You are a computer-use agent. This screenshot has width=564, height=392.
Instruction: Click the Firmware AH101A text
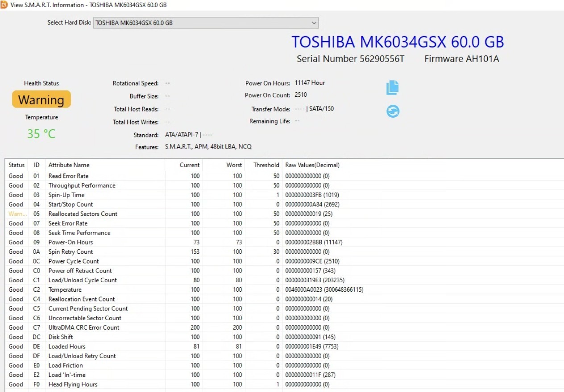(461, 59)
